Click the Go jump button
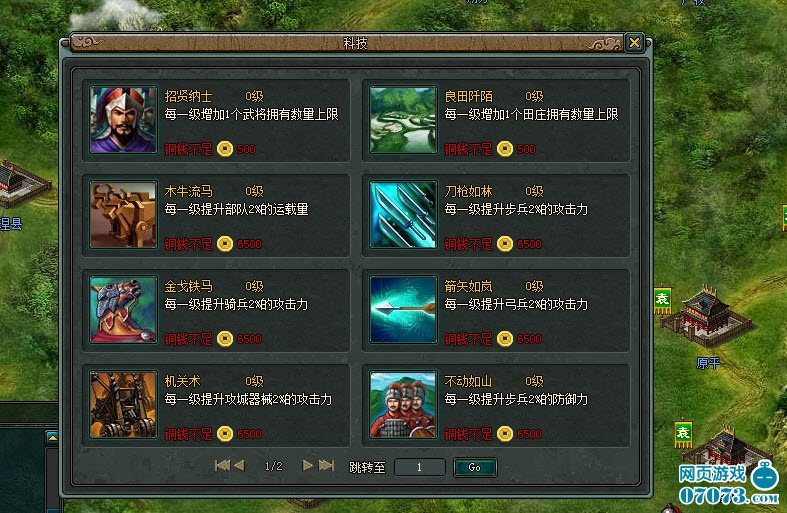This screenshot has height=513, width=787. tap(475, 467)
